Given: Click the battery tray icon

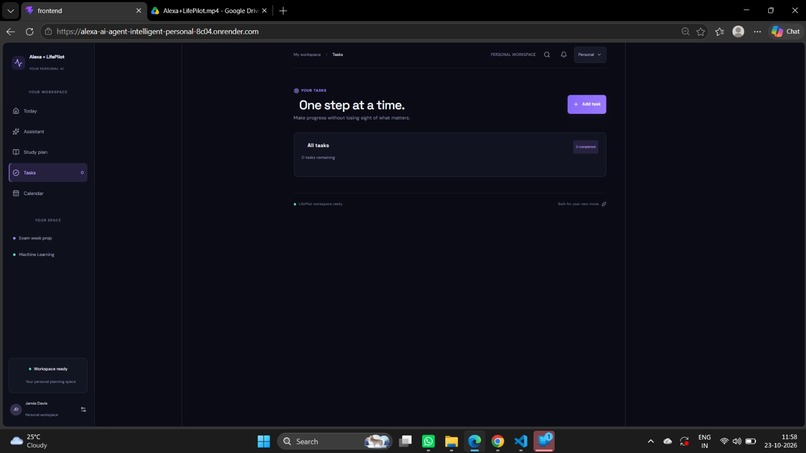Looking at the screenshot, I should pos(750,441).
